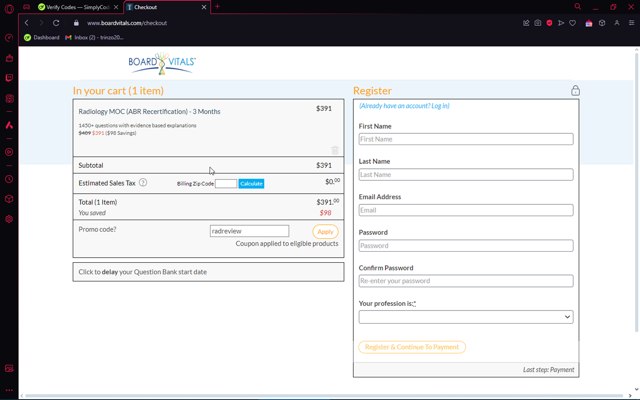Viewport: 640px width, 400px height.
Task: Search tabs with magnifier icon
Action: [x=578, y=7]
